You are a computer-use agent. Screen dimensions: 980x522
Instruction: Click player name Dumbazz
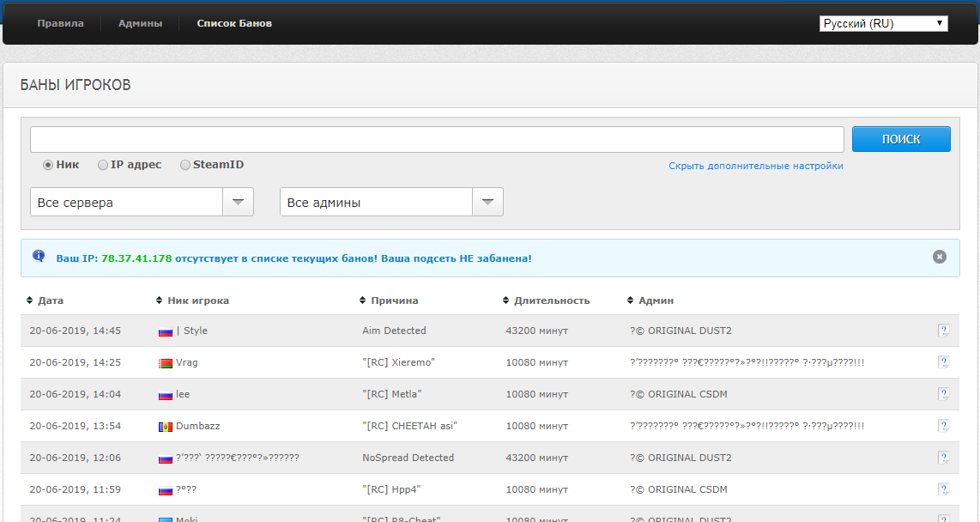(x=198, y=427)
